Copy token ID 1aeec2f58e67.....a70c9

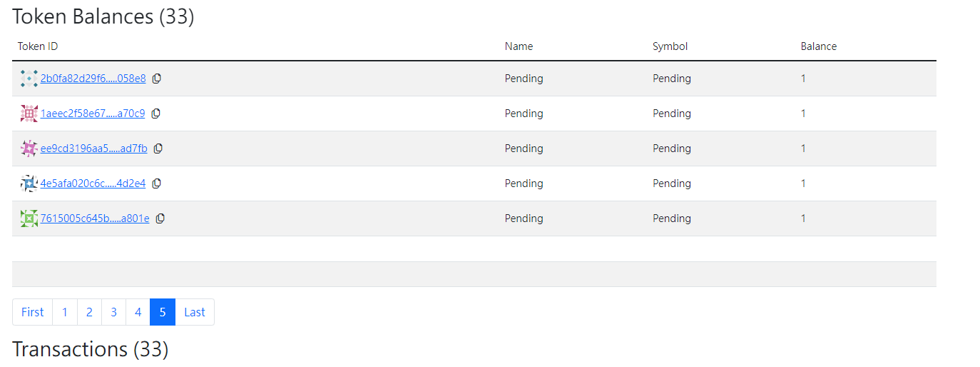click(156, 114)
